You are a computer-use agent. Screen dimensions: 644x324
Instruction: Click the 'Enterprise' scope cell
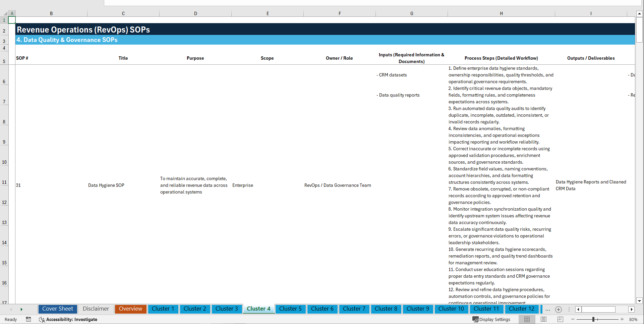pos(243,185)
